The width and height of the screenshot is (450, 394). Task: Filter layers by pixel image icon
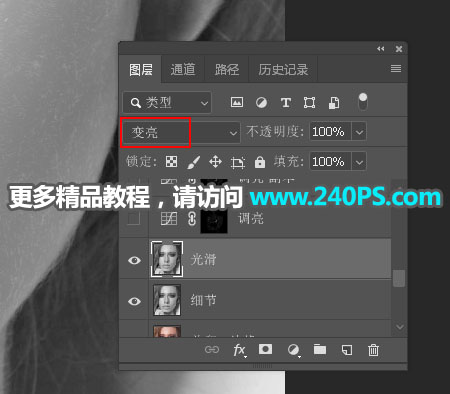[x=237, y=102]
